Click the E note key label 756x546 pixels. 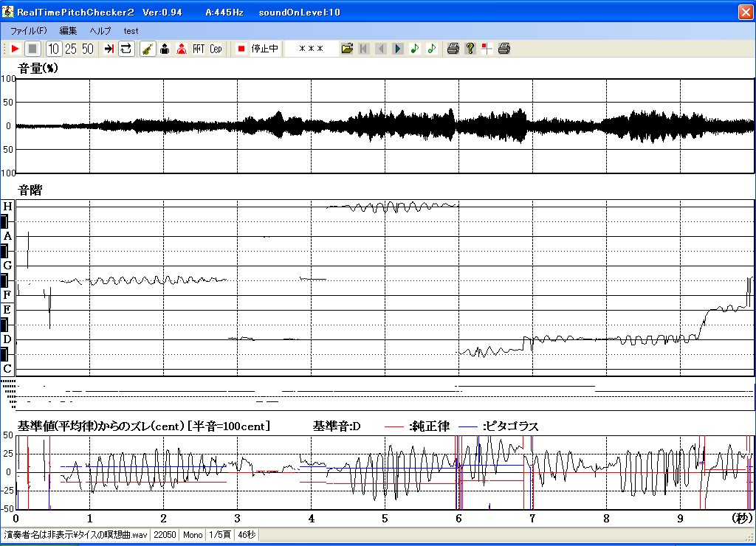[7, 310]
